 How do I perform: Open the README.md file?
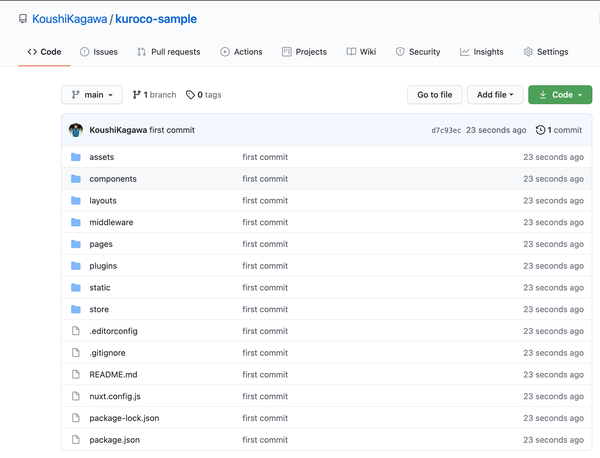[113, 375]
